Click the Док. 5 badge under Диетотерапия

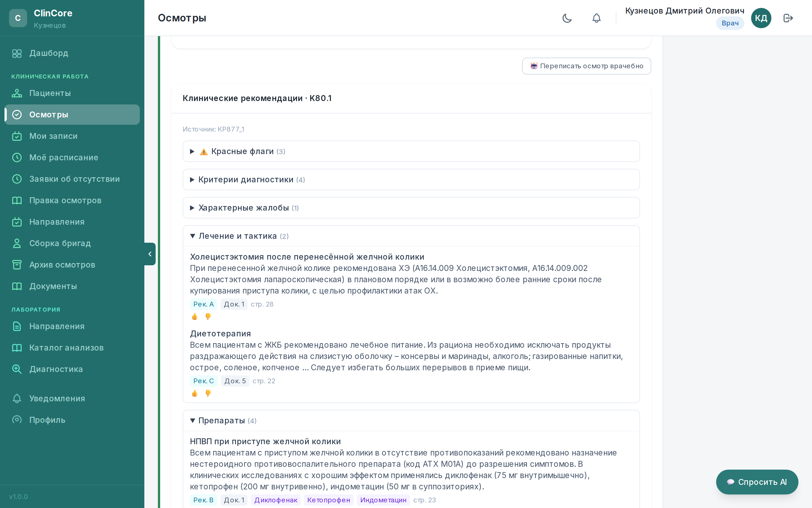coord(235,381)
